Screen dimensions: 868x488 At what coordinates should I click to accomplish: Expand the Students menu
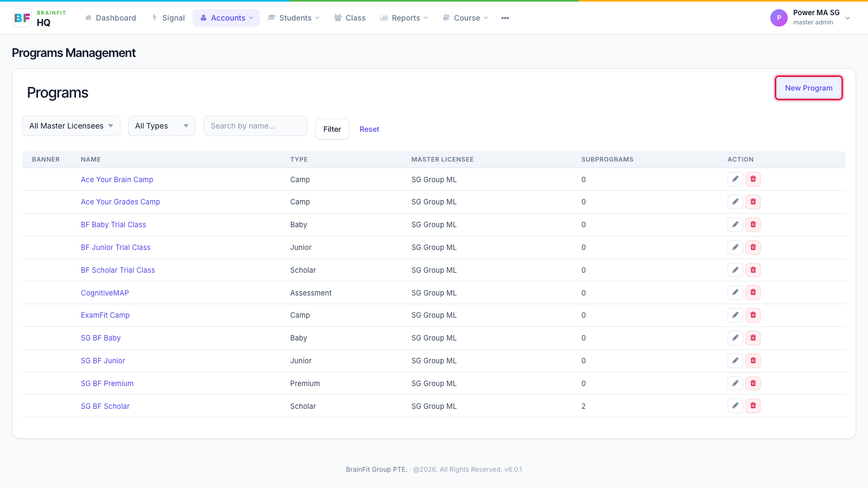coord(293,18)
